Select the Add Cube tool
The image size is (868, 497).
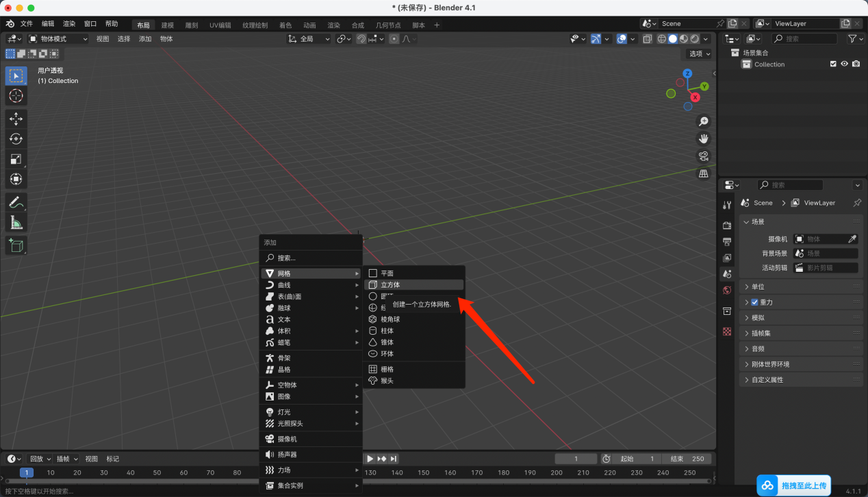[16, 245]
